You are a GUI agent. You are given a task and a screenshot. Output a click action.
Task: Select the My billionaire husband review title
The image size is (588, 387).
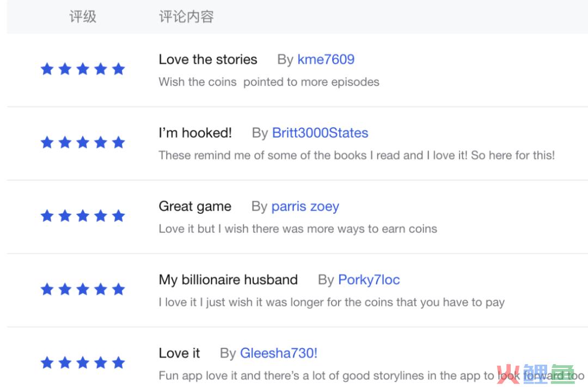point(228,280)
